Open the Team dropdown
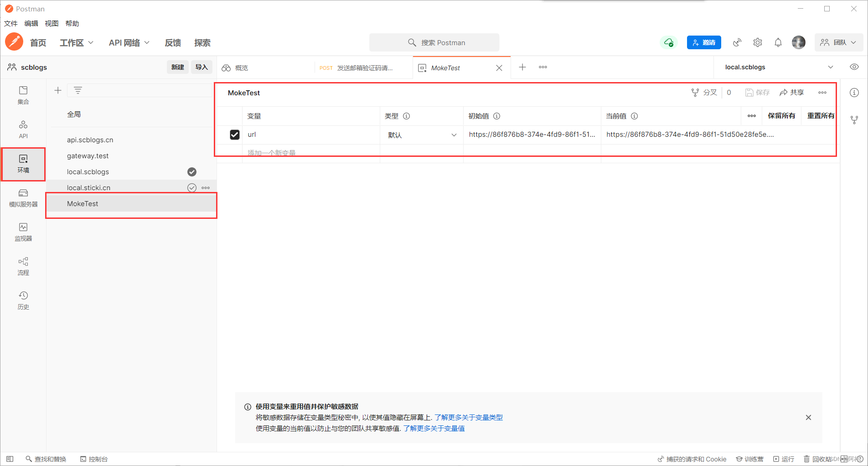868x466 pixels. tap(838, 42)
